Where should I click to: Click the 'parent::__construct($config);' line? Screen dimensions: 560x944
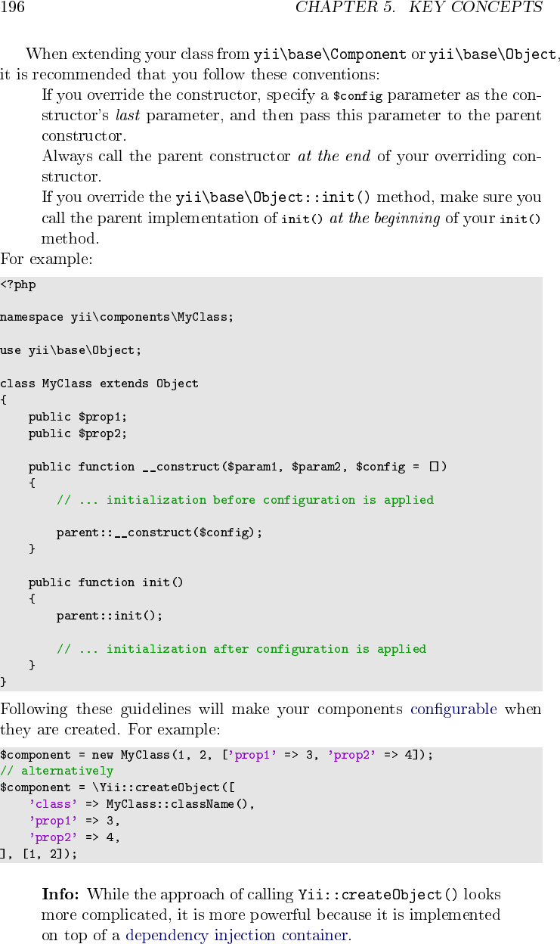pyautogui.click(x=159, y=533)
